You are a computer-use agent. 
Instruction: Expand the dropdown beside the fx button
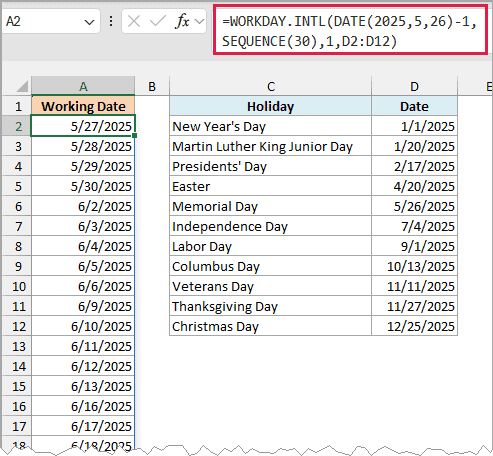point(199,22)
